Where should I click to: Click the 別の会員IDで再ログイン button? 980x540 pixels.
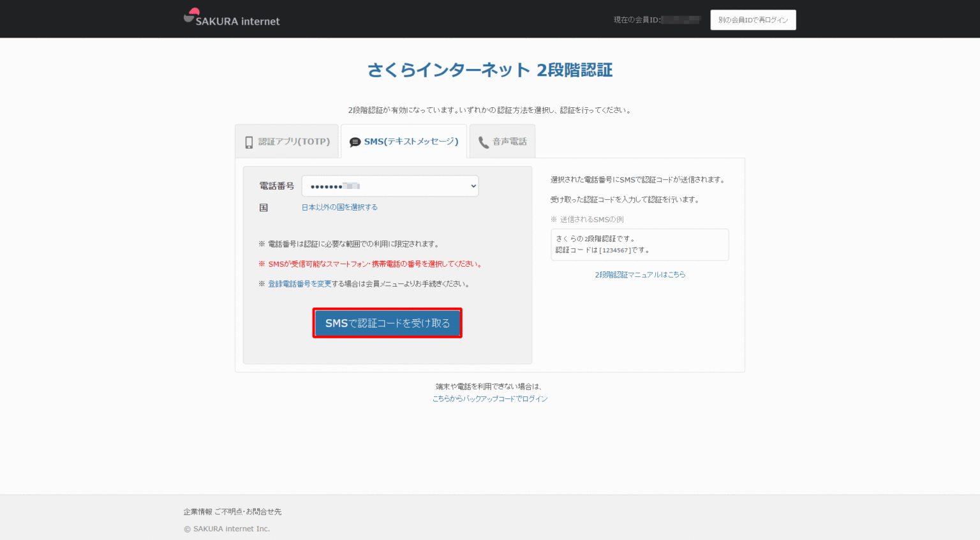753,20
